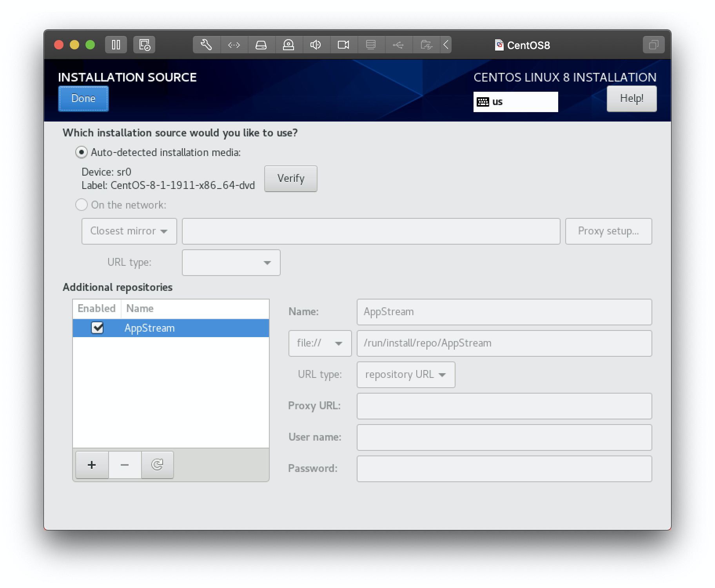Viewport: 715px width, 588px height.
Task: Click the Proxy URL input field
Action: pos(504,406)
